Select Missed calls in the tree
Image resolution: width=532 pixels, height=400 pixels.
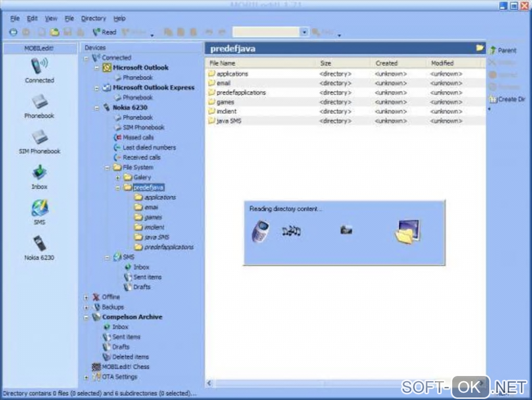click(x=134, y=137)
